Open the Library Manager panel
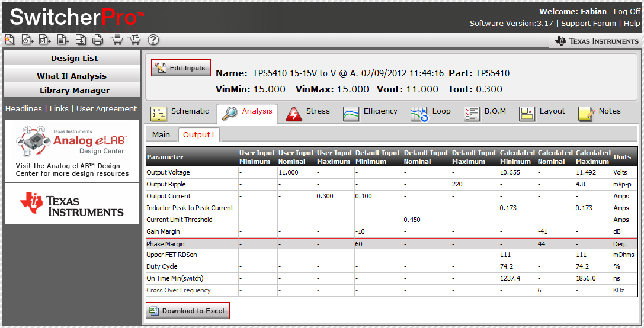The width and height of the screenshot is (644, 328). [72, 90]
